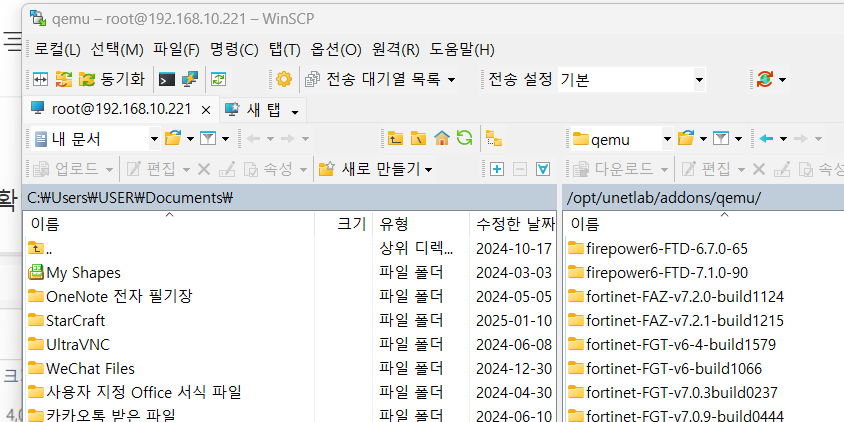The width and height of the screenshot is (844, 422).
Task: Open 새로 만들기 new item dropdown
Action: 376,170
